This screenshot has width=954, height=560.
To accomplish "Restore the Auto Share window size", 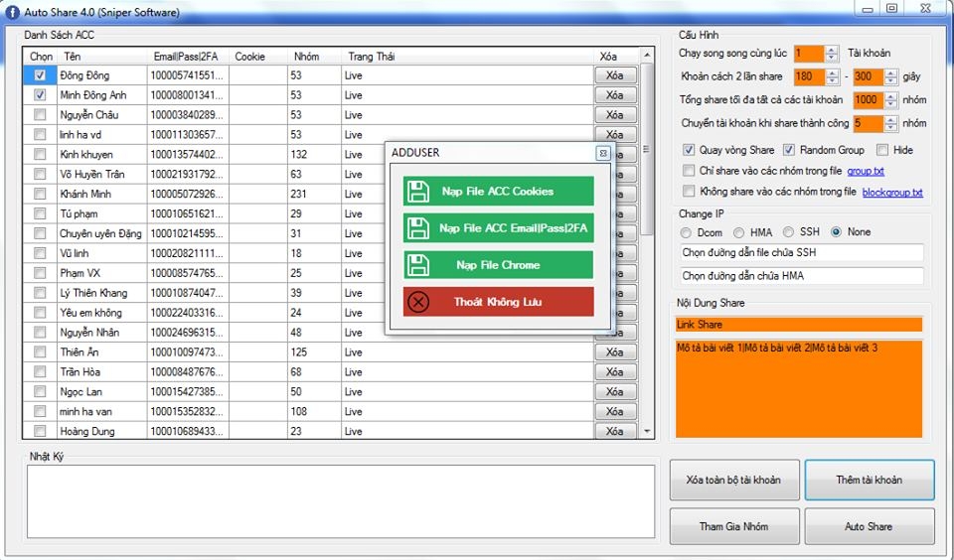I will [x=892, y=9].
